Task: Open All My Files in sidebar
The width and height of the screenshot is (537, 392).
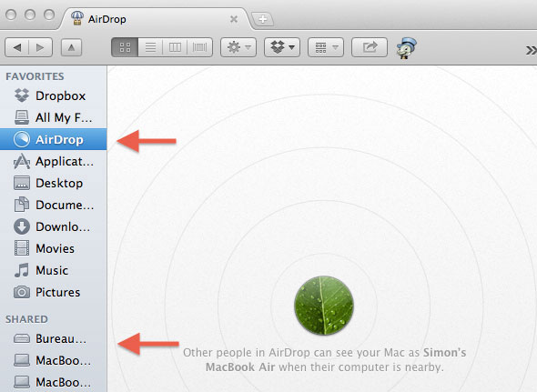Action: pyautogui.click(x=54, y=117)
